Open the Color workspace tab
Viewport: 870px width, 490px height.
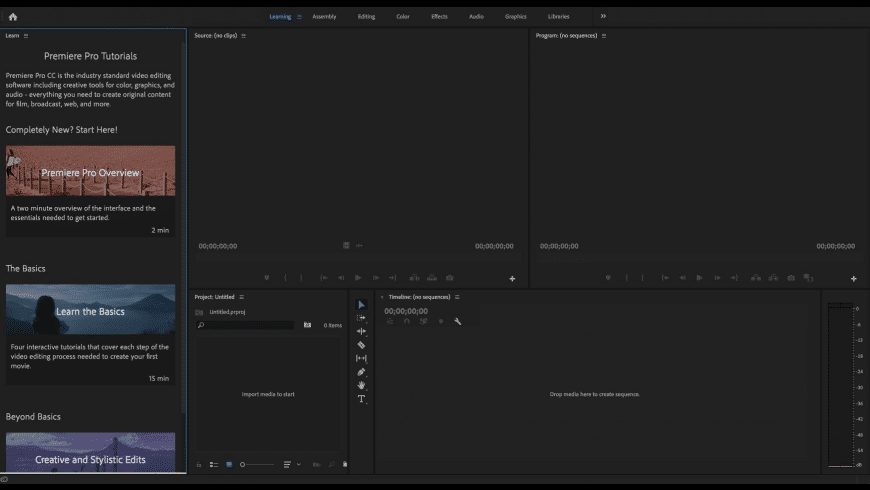click(403, 16)
